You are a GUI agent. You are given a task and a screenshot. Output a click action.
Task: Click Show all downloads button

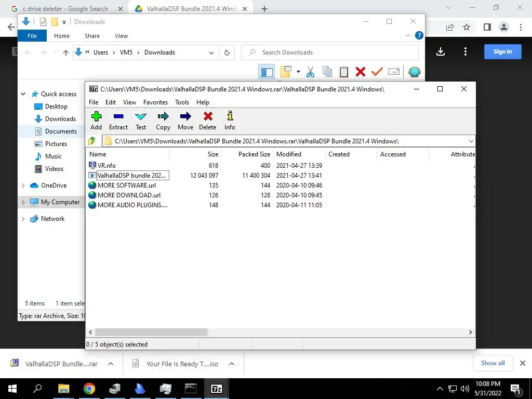[x=493, y=363]
